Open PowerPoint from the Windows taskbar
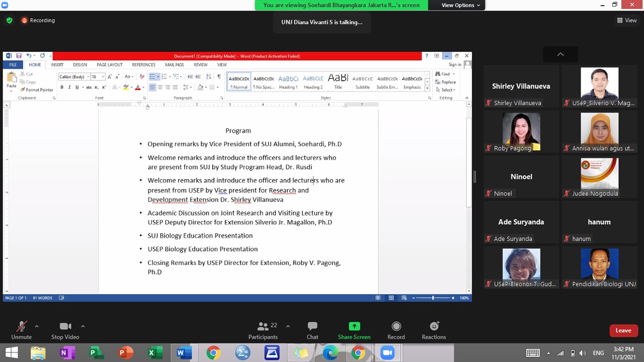Screen dimensions: 644x362 [x=126, y=353]
